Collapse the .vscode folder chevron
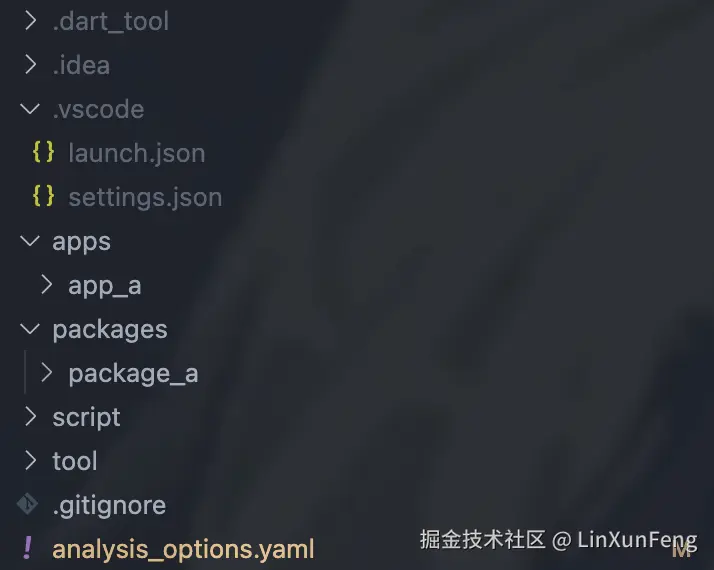The height and width of the screenshot is (570, 714). pos(30,109)
